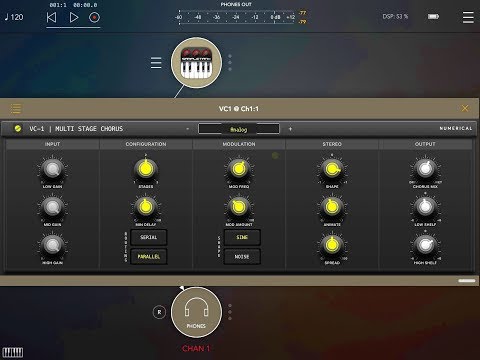Open three-dot options beside Phones node
This screenshot has height=360, width=480.
(x=230, y=312)
